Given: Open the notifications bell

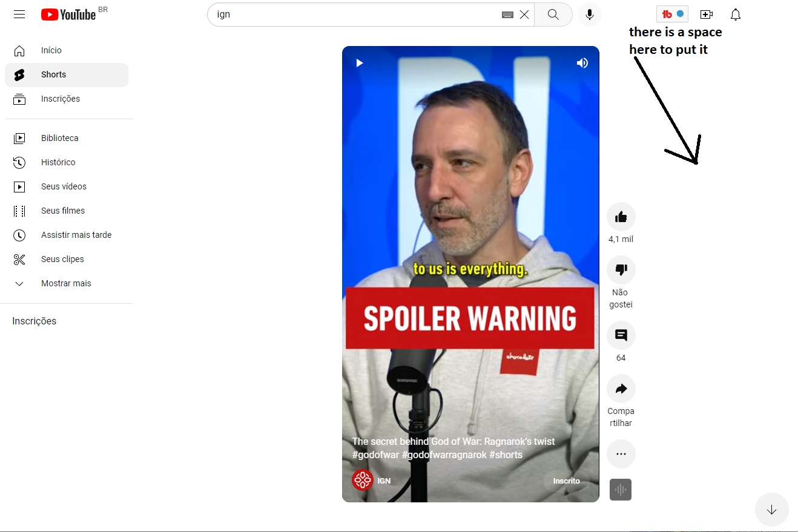Looking at the screenshot, I should tap(735, 15).
